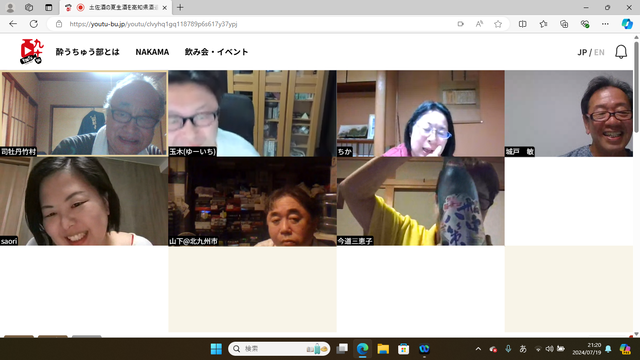Viewport: 640px width, 360px height.
Task: Open 酔うちゅう部とは menu item
Action: point(87,52)
